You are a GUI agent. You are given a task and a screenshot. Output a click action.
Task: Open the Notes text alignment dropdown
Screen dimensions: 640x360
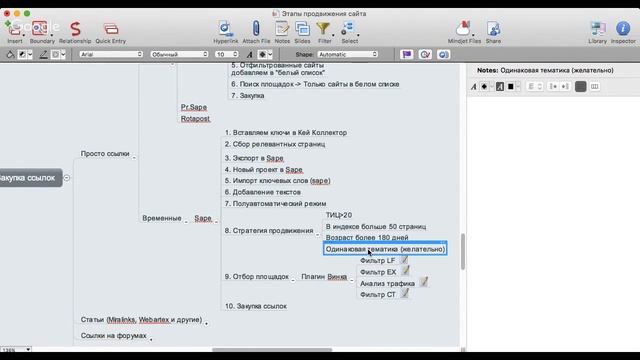tap(535, 87)
